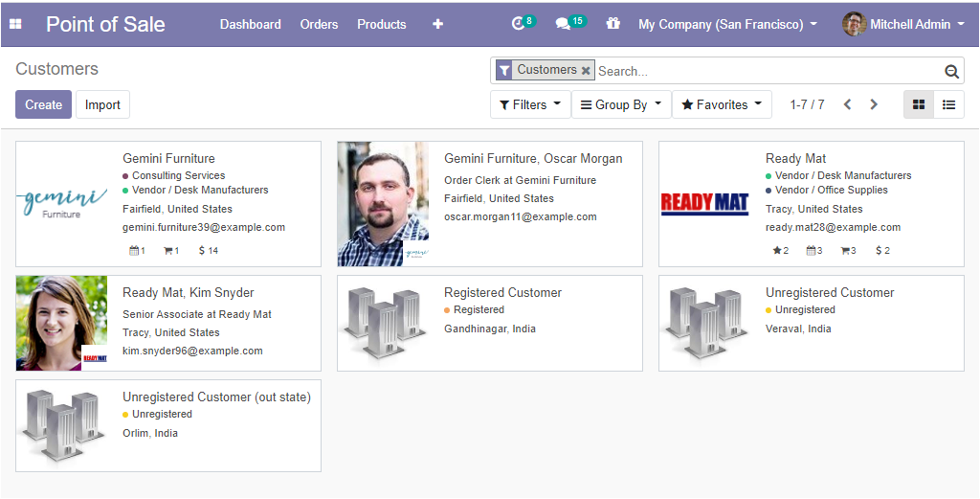Click the star icon on Ready Mat card
The height and width of the screenshot is (499, 980).
pos(777,251)
